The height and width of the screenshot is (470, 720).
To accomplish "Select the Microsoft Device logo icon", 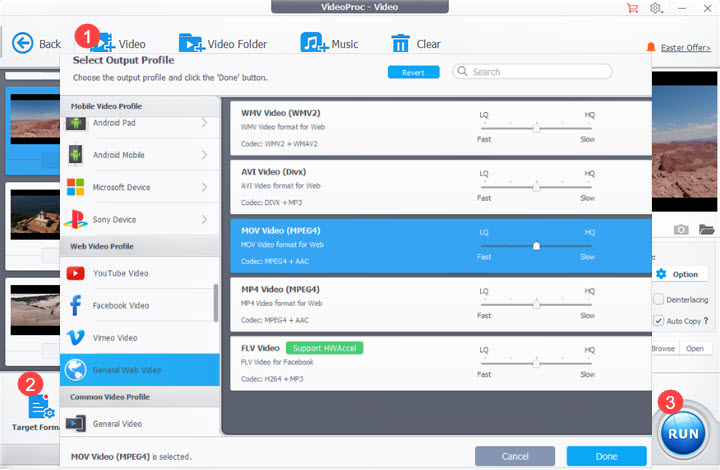I will point(75,187).
